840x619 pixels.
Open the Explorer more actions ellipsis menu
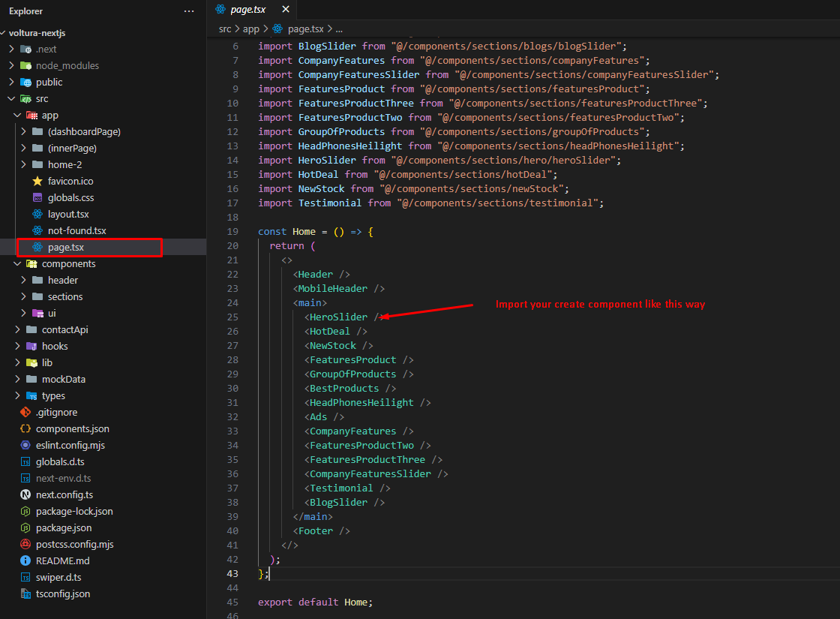[x=189, y=11]
